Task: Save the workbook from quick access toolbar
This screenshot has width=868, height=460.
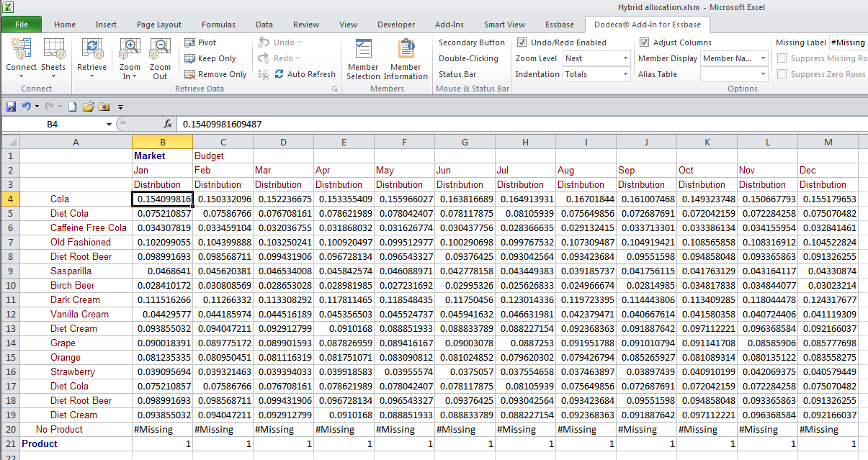Action: [11, 107]
